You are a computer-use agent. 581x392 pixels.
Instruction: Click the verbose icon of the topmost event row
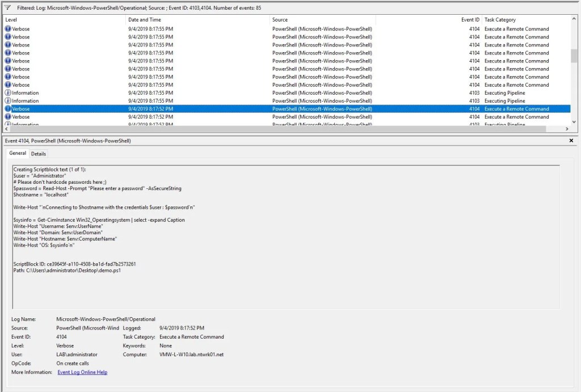[8, 28]
